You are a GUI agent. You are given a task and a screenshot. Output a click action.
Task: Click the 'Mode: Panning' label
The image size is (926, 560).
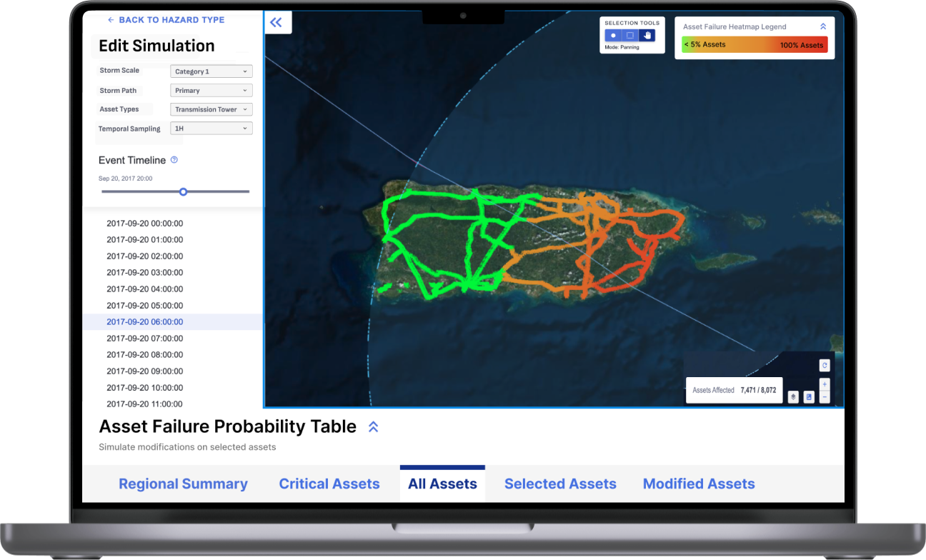622,47
